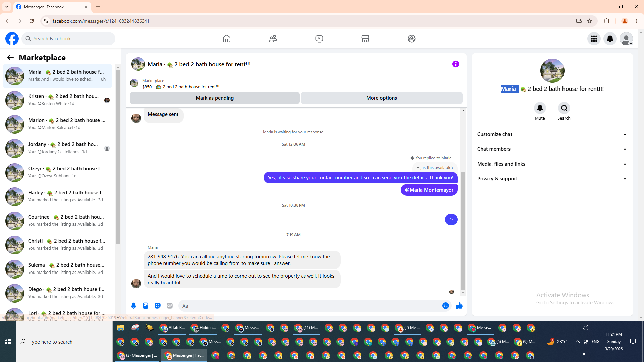Mark the listing as pending
This screenshot has width=644, height=362.
click(215, 98)
